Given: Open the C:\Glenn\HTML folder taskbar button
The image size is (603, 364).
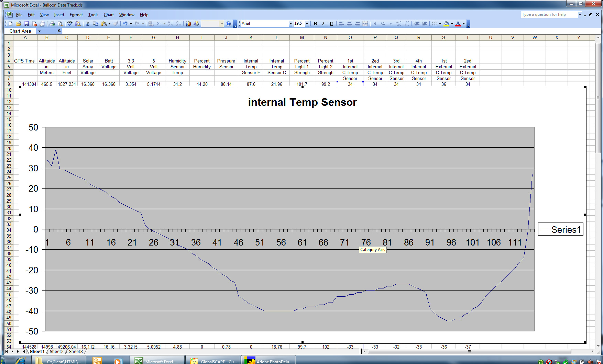Looking at the screenshot, I should click(x=59, y=361).
